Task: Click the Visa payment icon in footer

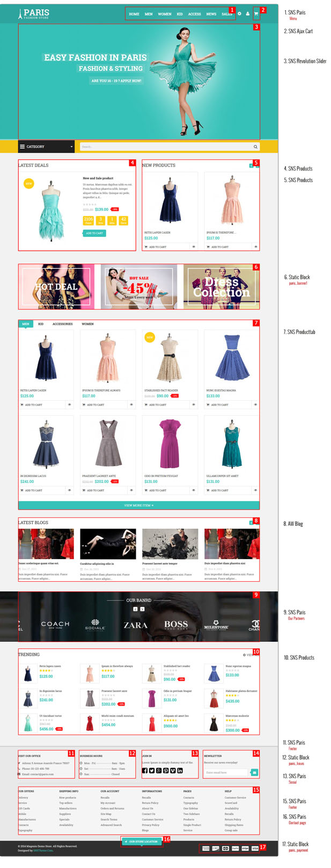Action: (255, 848)
